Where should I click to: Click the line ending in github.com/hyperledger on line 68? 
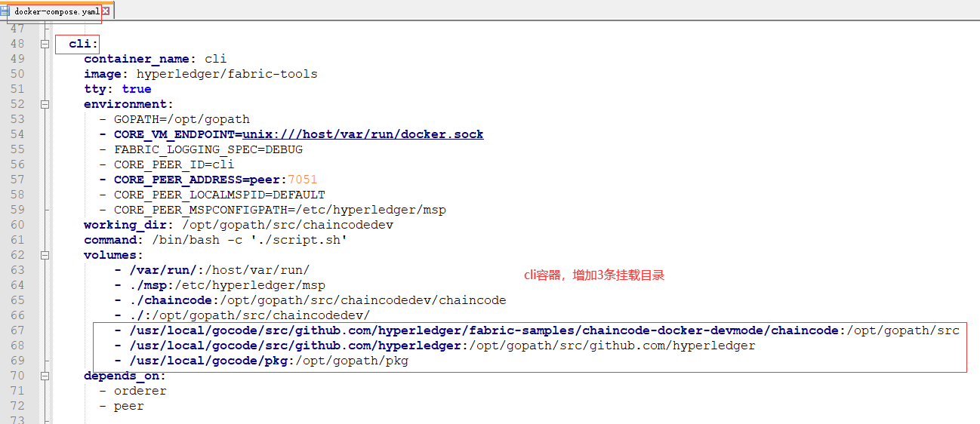click(x=435, y=346)
